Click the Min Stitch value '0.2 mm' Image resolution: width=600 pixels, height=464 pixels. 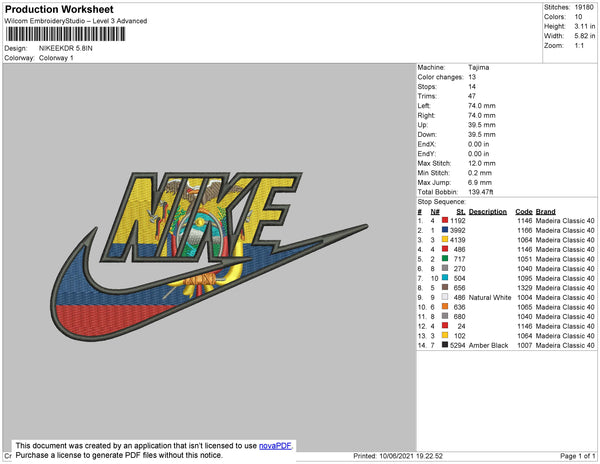(479, 173)
